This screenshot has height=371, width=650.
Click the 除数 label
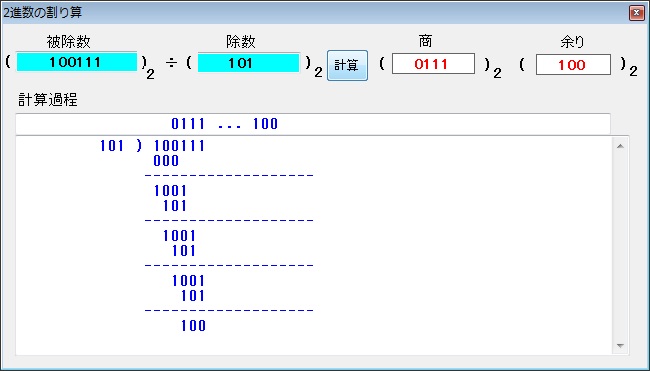pos(240,41)
